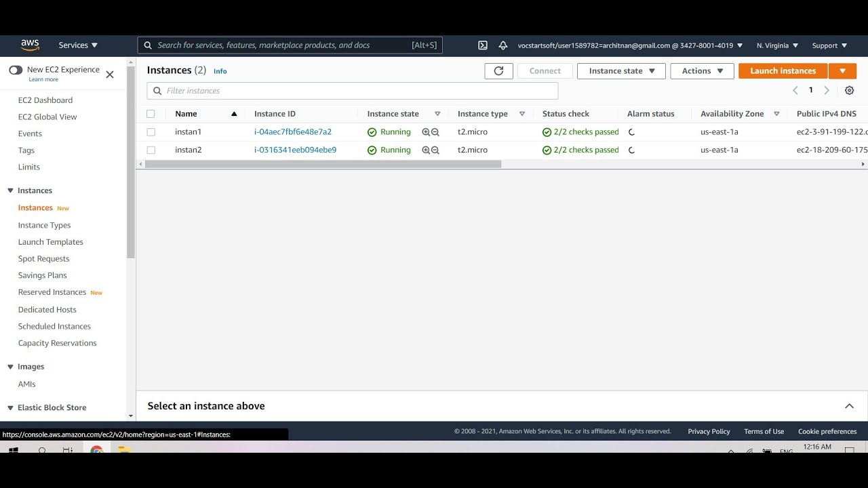Screen dimensions: 868x488
Task: Sort by Name column arrow
Action: pyautogui.click(x=234, y=114)
